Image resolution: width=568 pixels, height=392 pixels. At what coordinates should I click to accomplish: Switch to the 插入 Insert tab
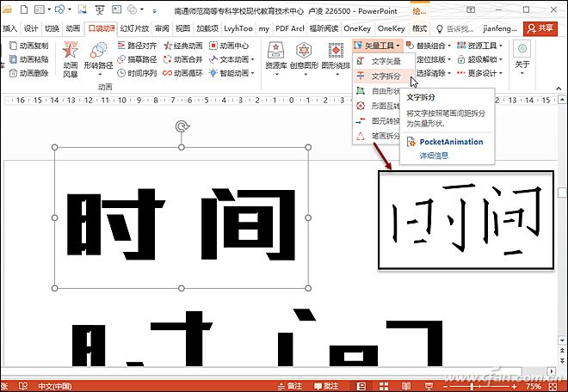point(10,28)
